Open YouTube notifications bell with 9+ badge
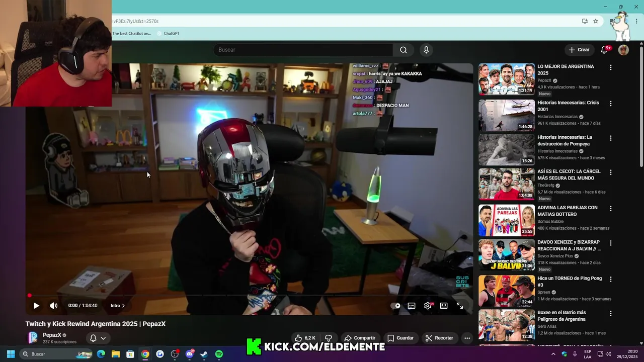 click(605, 50)
